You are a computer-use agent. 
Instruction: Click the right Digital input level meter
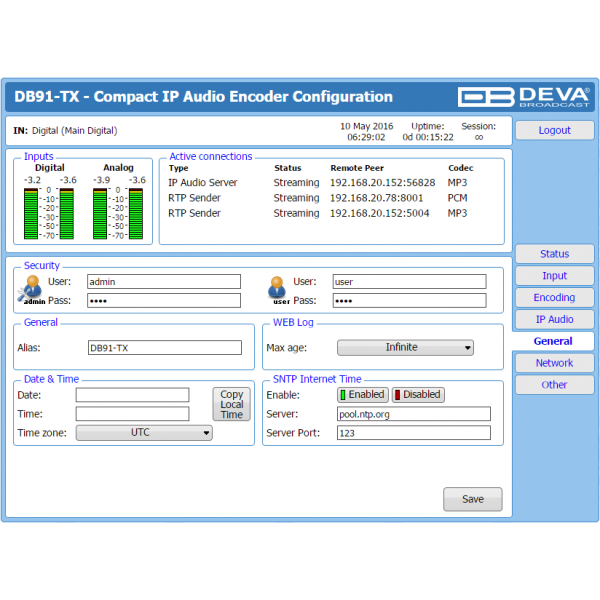67,214
